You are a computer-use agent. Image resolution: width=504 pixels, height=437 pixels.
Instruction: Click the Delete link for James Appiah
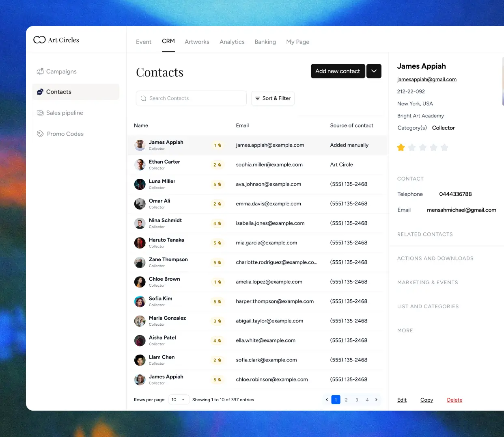454,400
